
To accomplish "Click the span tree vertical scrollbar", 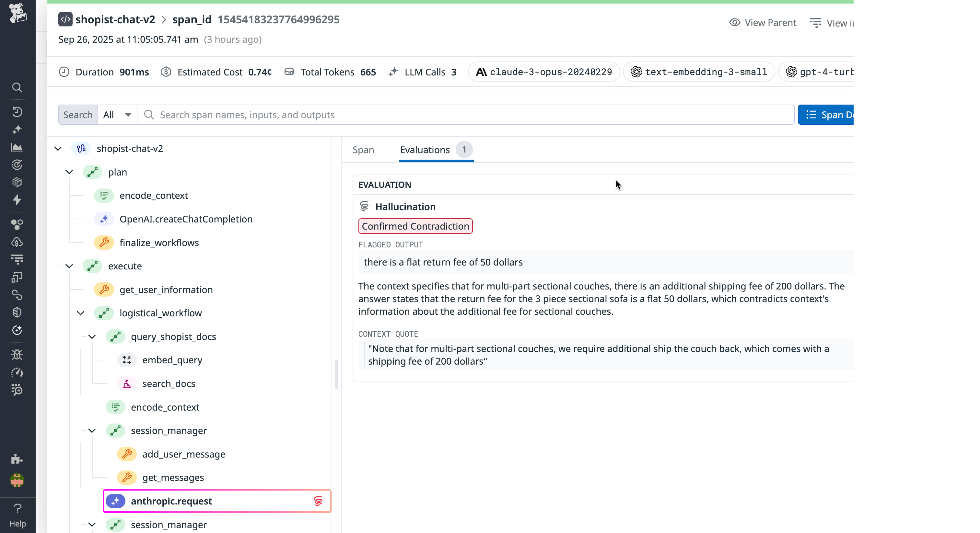I will coord(336,374).
